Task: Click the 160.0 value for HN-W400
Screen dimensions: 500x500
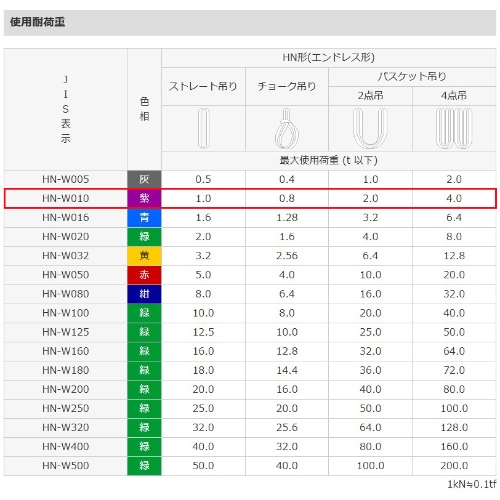Action: [454, 446]
